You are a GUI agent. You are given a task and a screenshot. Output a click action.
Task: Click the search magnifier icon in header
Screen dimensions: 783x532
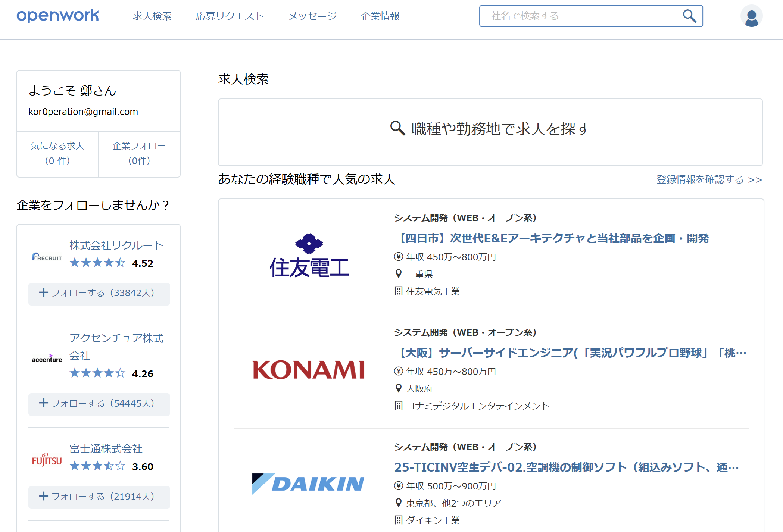[x=689, y=16]
